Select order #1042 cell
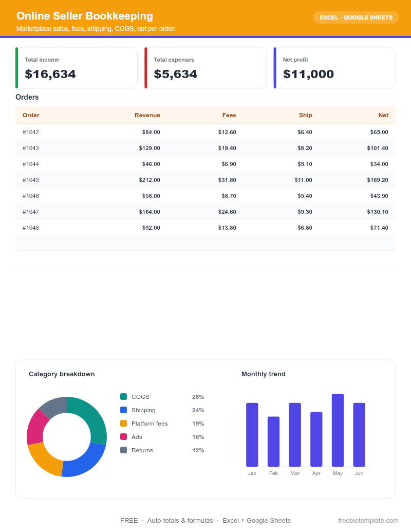The width and height of the screenshot is (411, 532). point(30,132)
